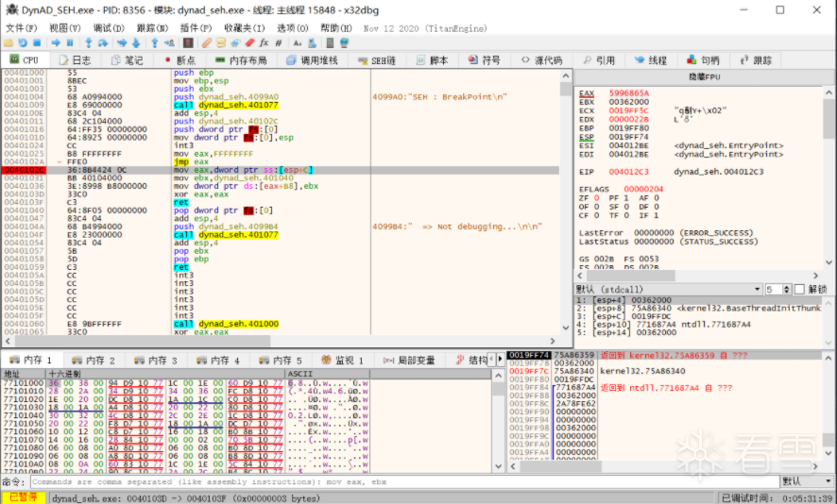The height and width of the screenshot is (504, 837).
Task: Select the call dynad_seh.401000 instruction
Action: [226, 324]
